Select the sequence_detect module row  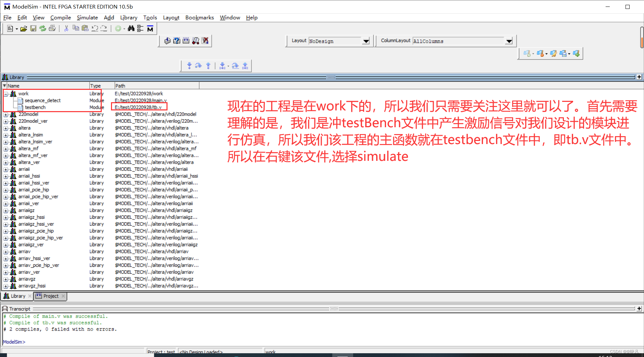coord(42,100)
